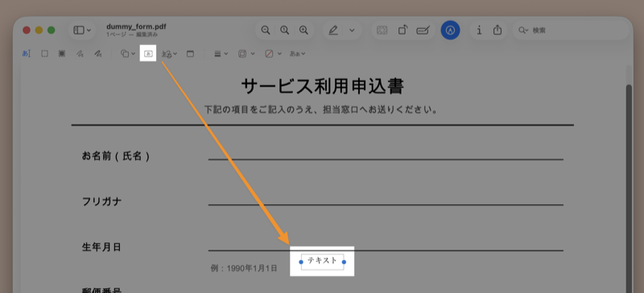The width and height of the screenshot is (644, 293).
Task: Select the text selection tool
Action: coord(27,53)
